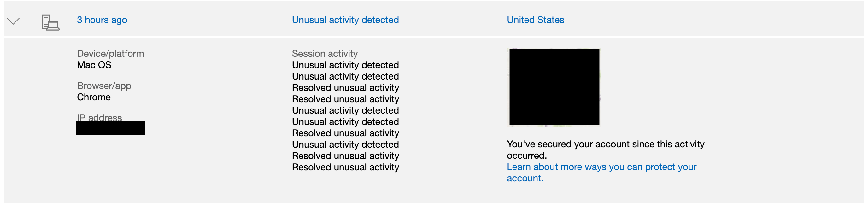Select the blue 'Unusual activity detected' heading

click(345, 20)
